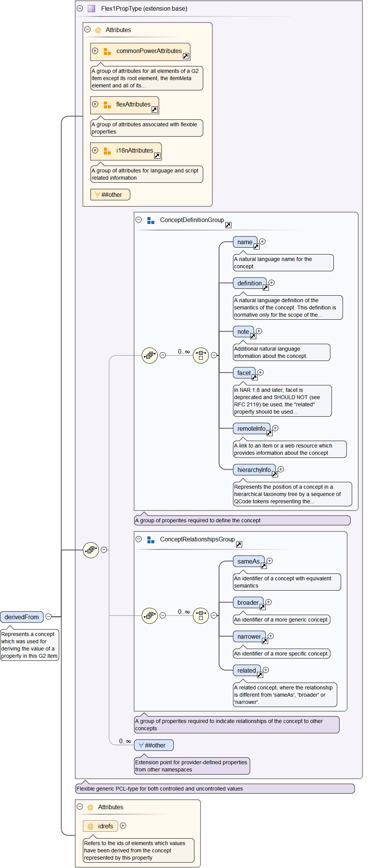
Task: Collapse the Flex1PropType extension base
Action: 80,8
